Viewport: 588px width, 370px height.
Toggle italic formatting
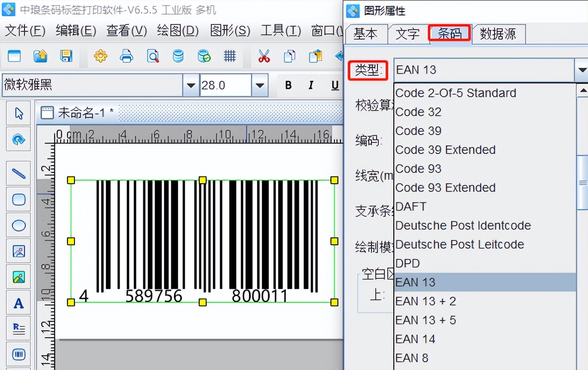click(x=311, y=85)
